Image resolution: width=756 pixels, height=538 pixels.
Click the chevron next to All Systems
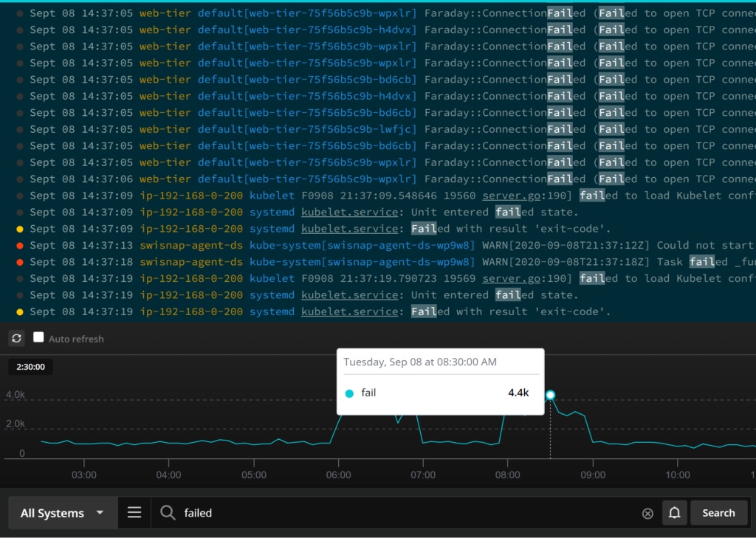[x=100, y=512]
